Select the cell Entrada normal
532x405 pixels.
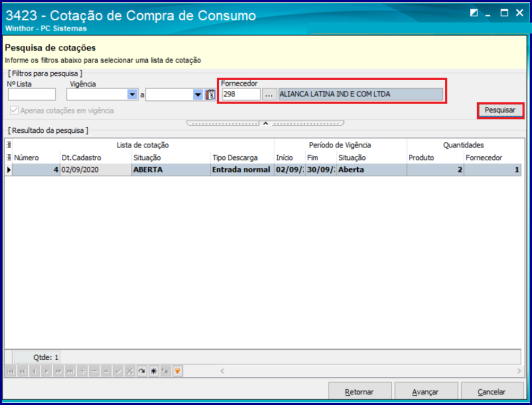click(x=242, y=170)
